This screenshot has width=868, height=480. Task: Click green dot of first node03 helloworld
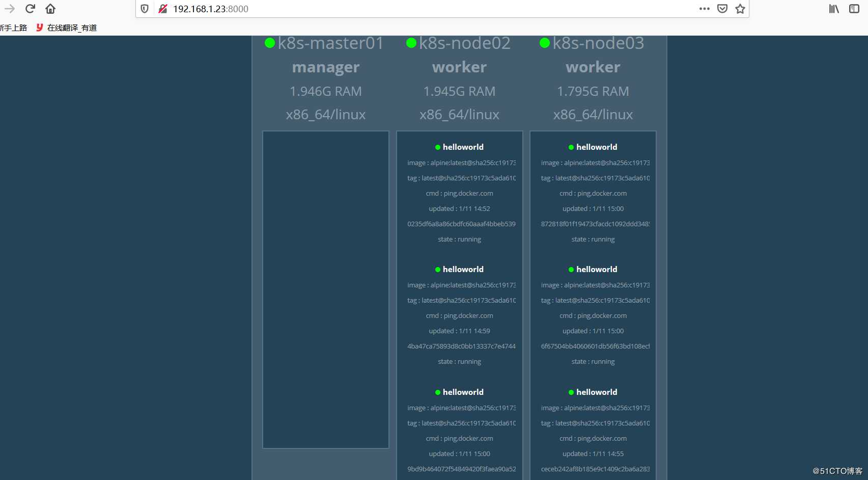(x=571, y=147)
